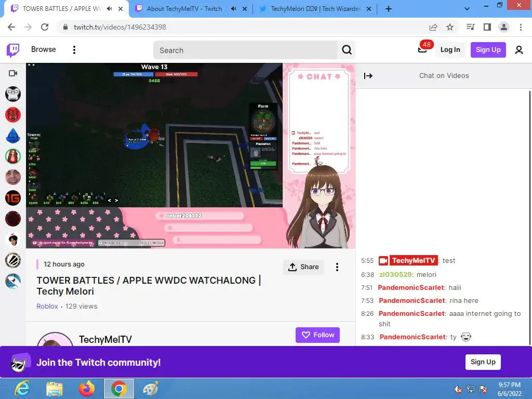Click TechyMelTV username in chat
The height and width of the screenshot is (399, 532).
pyautogui.click(x=413, y=261)
